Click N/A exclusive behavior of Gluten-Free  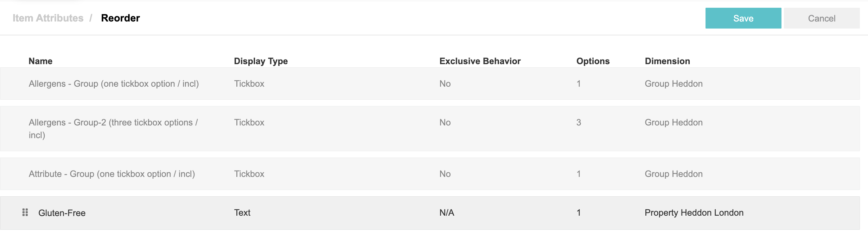tap(447, 213)
